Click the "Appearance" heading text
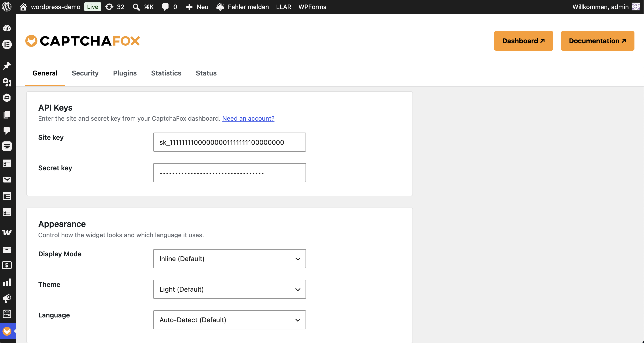This screenshot has width=644, height=343. 62,224
